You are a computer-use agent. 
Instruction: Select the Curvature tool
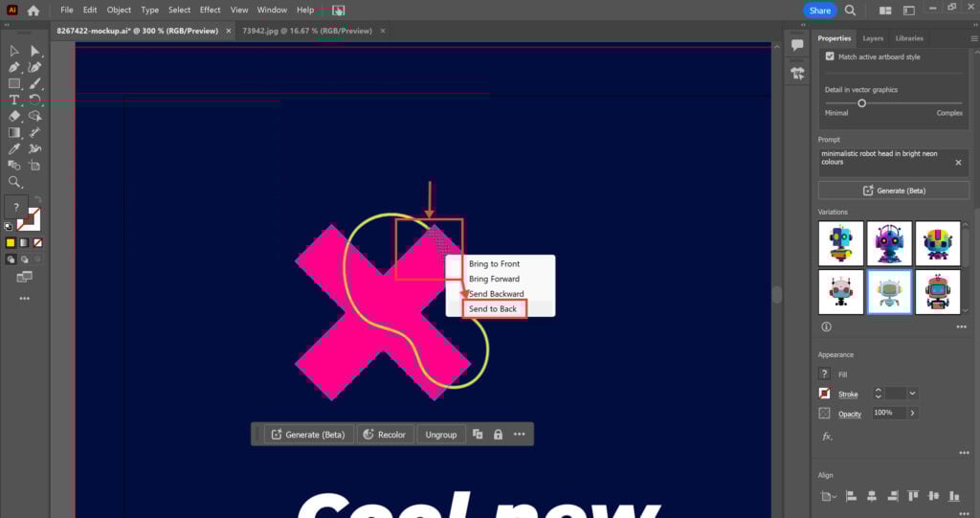35,67
